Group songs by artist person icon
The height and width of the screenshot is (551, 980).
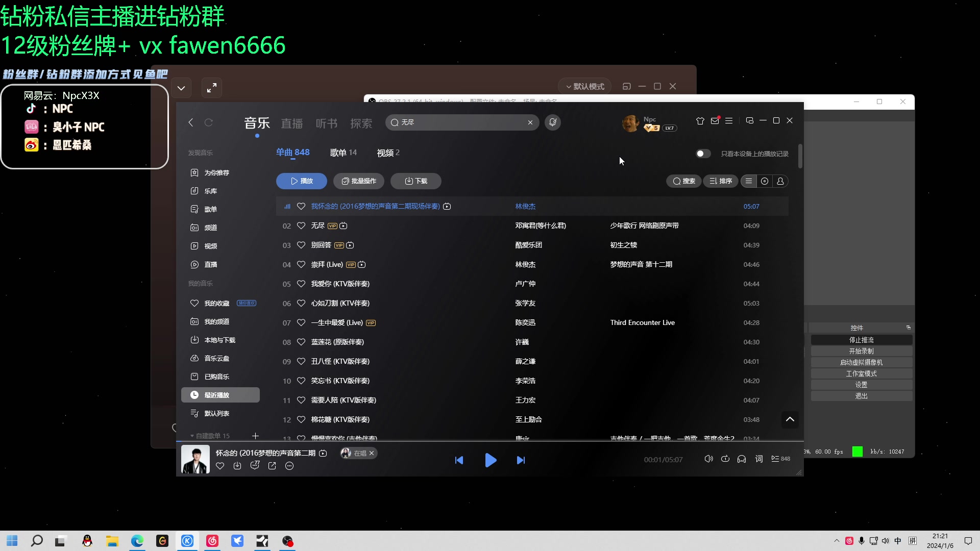pyautogui.click(x=780, y=181)
